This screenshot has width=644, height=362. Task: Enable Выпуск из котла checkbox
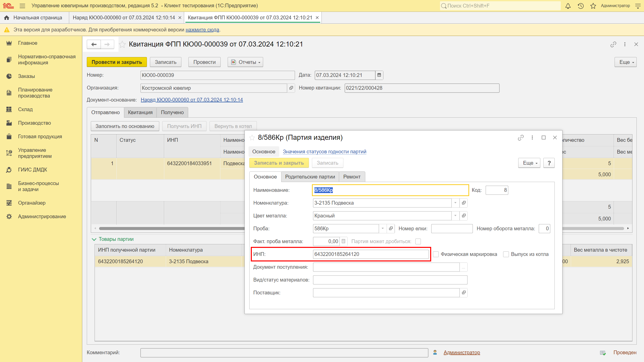[x=506, y=254]
